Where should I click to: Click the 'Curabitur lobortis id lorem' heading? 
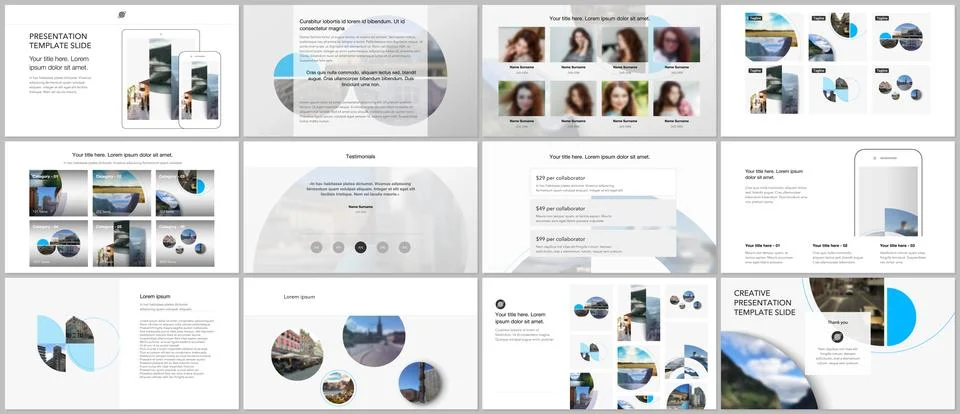353,24
